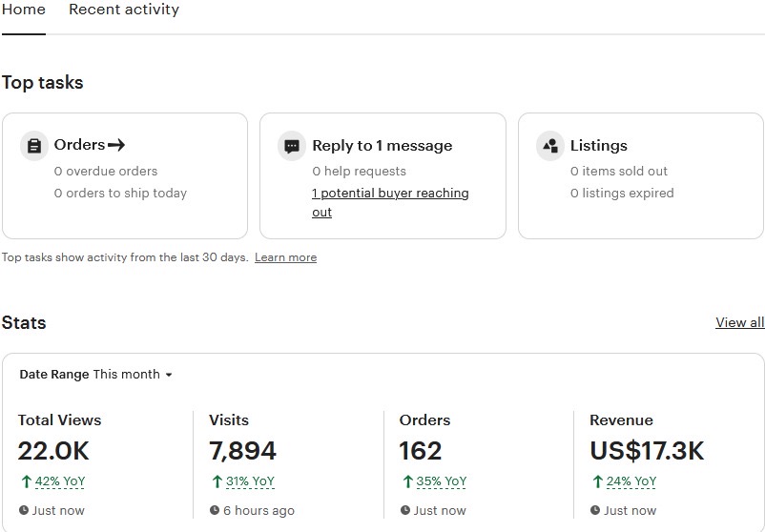Viewport: 765px width, 532px height.
Task: Click the Date Range caret arrow
Action: pos(169,375)
